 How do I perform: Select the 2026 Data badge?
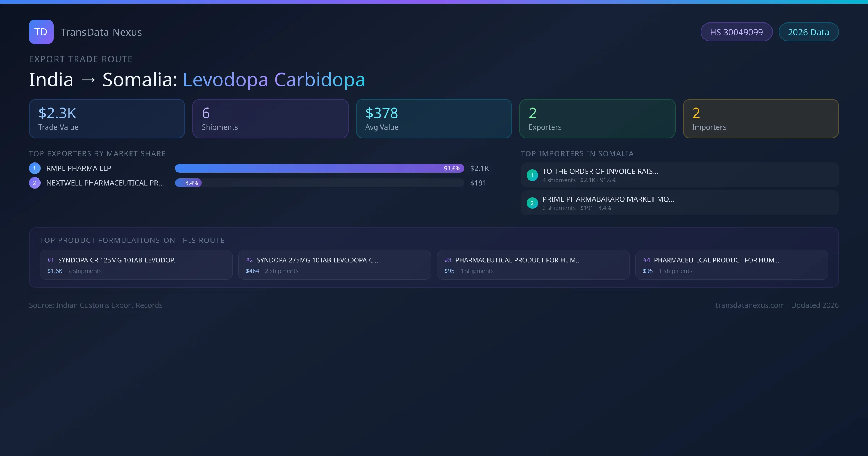[x=808, y=32]
